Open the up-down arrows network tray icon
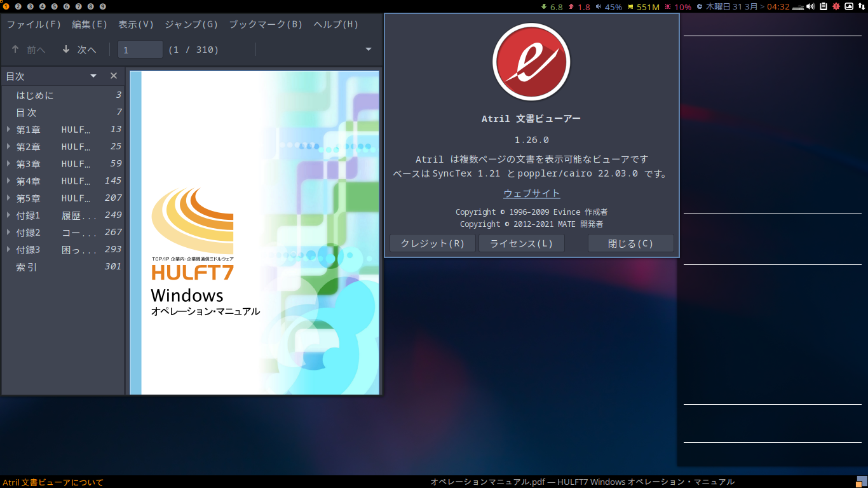The width and height of the screenshot is (868, 488). coord(861,6)
